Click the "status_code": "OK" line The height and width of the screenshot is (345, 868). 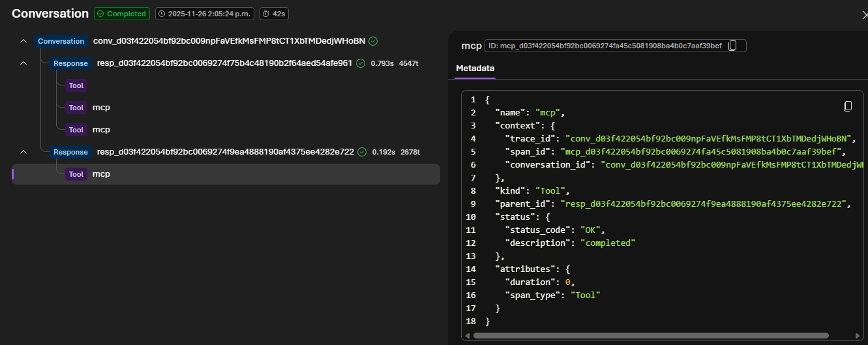(x=556, y=230)
